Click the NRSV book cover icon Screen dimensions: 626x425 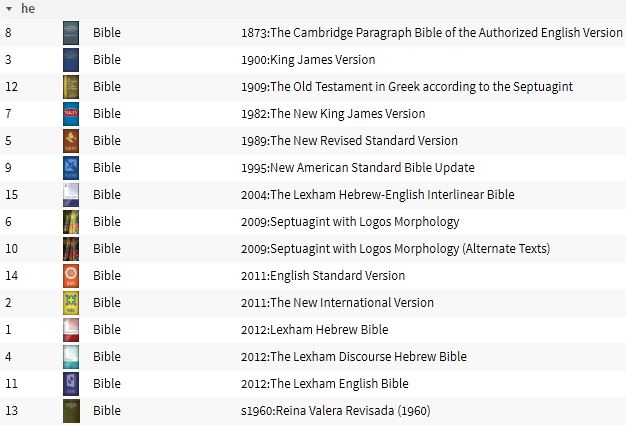tap(71, 141)
